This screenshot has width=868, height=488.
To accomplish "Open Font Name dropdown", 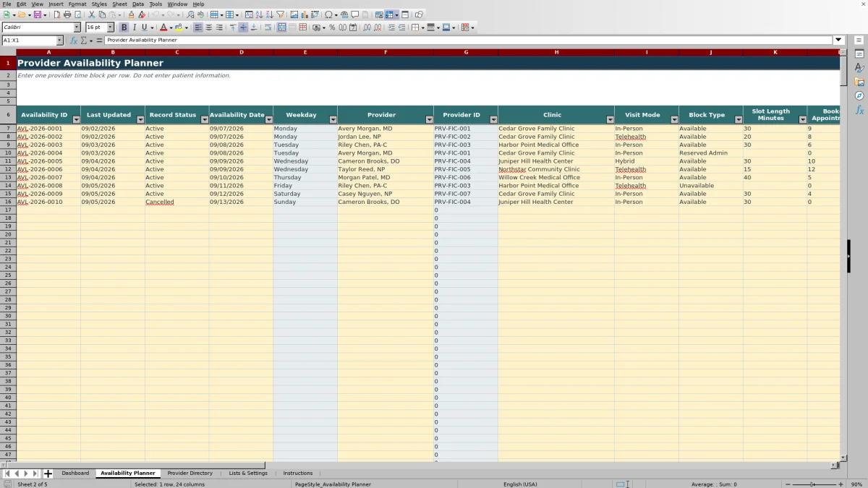I will click(77, 27).
